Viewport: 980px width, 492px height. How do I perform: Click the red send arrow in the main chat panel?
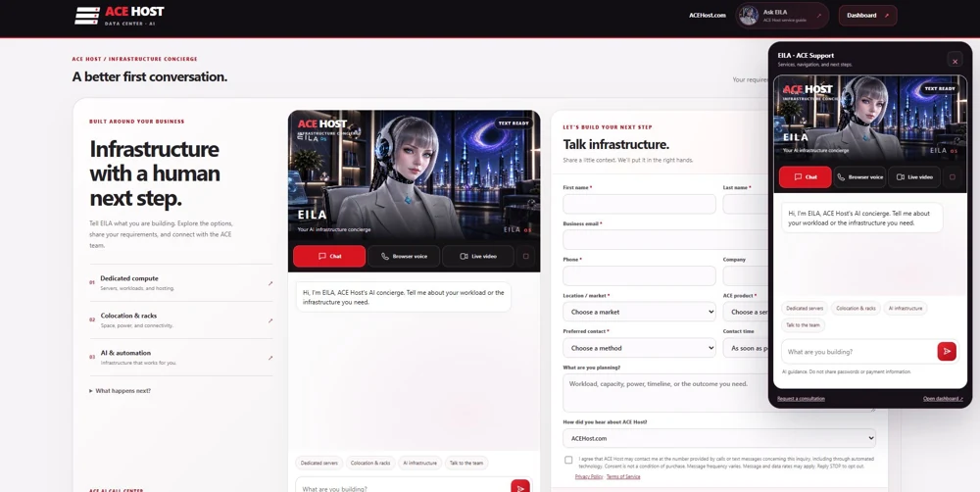[x=520, y=488]
